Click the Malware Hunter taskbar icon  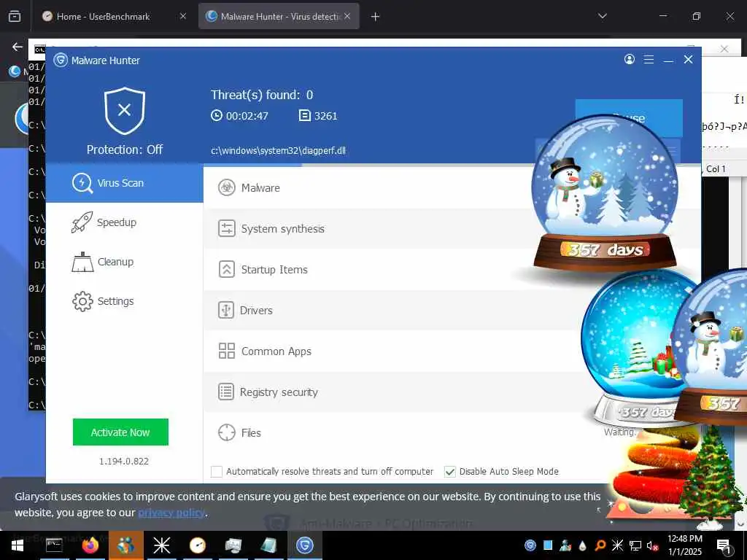[x=305, y=545]
